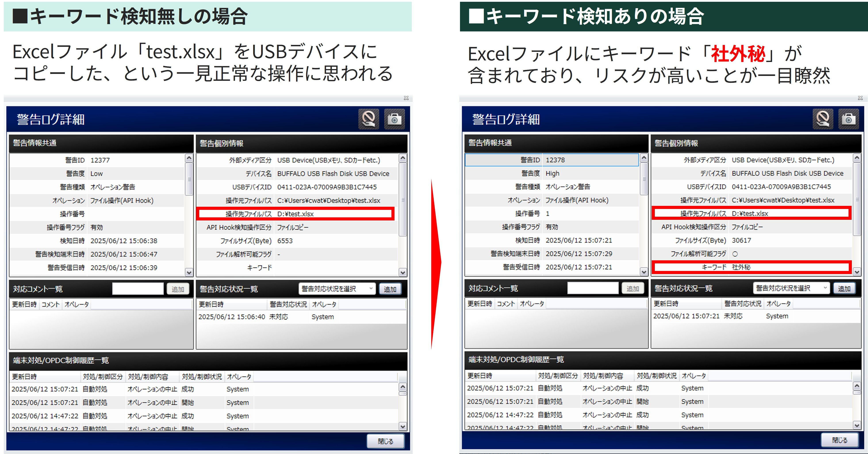Click the enabled 追加 button beside the right status dropdown
868x454 pixels.
tap(844, 288)
